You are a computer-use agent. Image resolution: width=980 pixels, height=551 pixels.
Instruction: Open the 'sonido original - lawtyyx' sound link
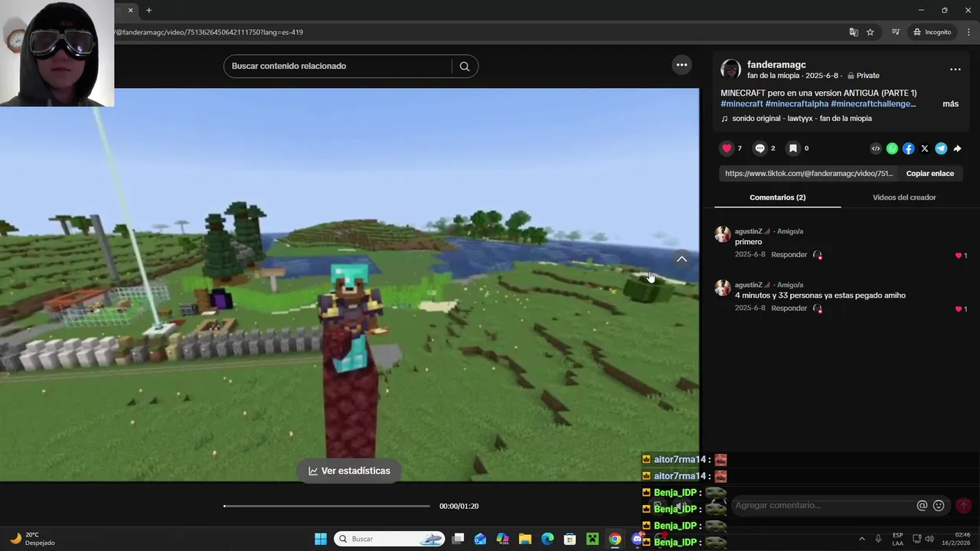(802, 119)
